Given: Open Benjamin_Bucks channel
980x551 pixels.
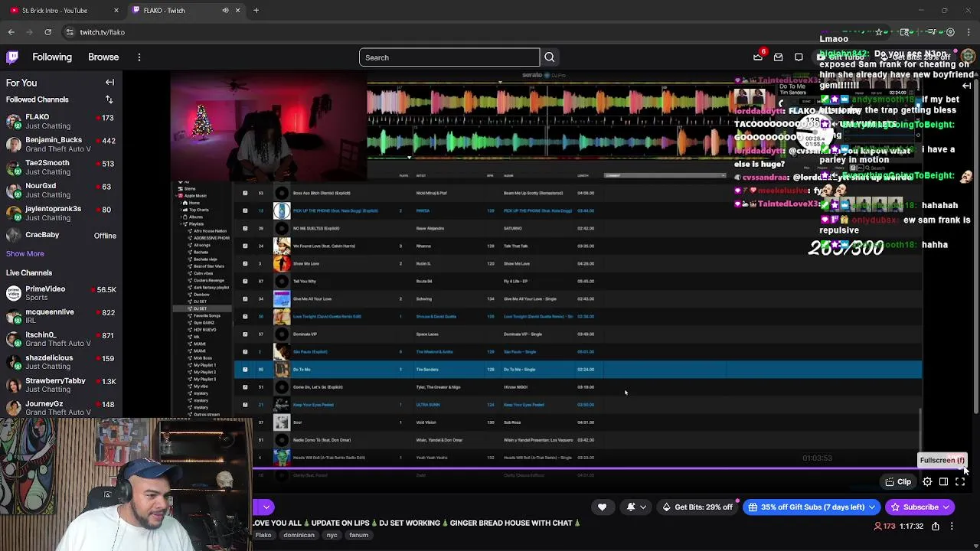Looking at the screenshot, I should click(61, 145).
